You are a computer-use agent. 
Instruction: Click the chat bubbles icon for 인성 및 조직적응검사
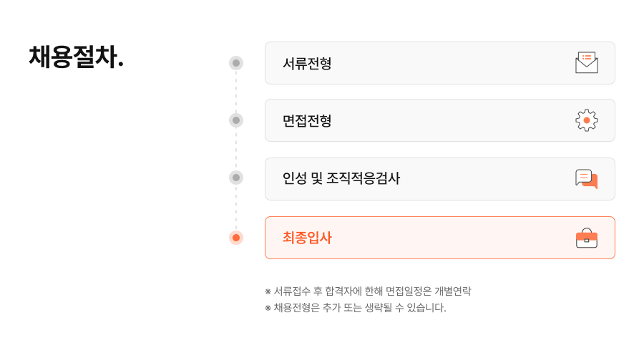click(586, 179)
